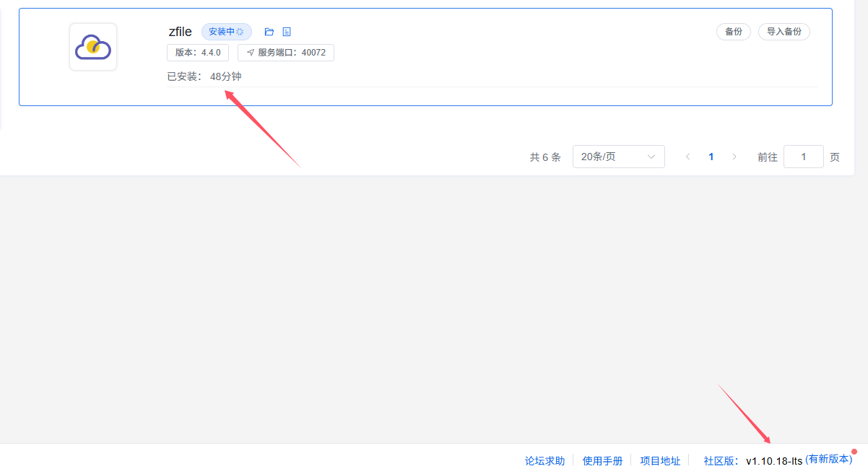Open the zfile log document icon
The height and width of the screenshot is (474, 868).
287,32
